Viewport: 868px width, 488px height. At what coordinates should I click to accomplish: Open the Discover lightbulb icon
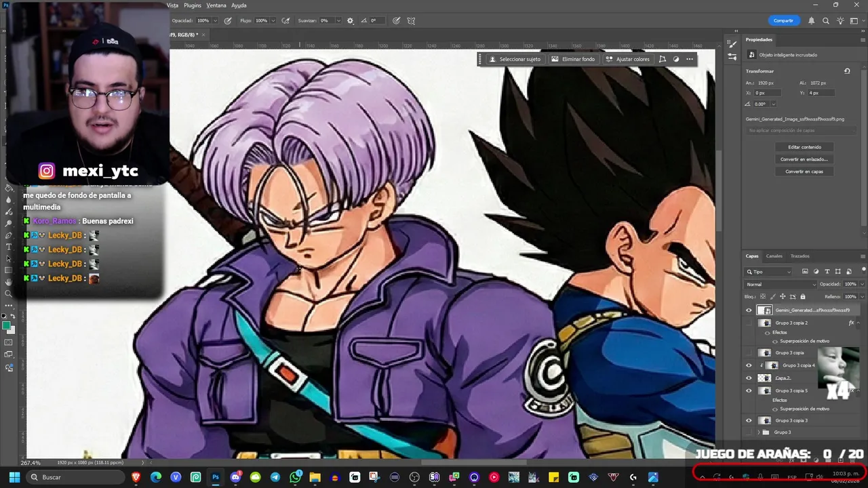[x=840, y=21]
